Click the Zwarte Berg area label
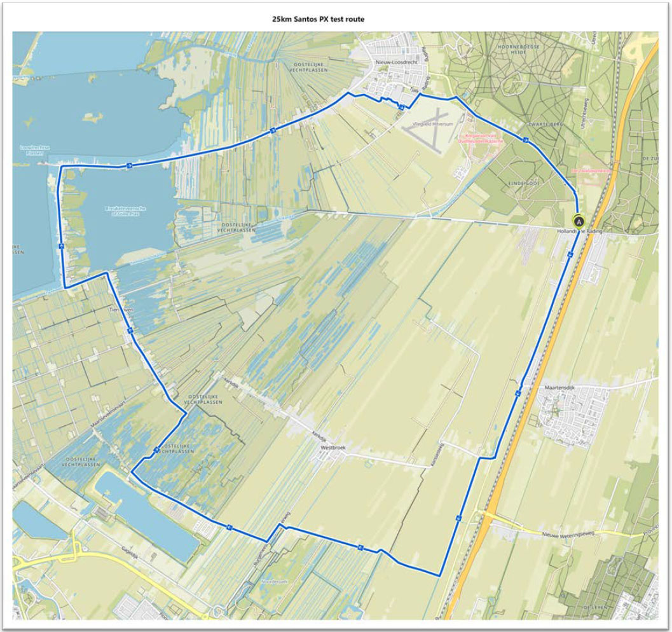Viewport: 672px width, 632px height. [x=545, y=124]
